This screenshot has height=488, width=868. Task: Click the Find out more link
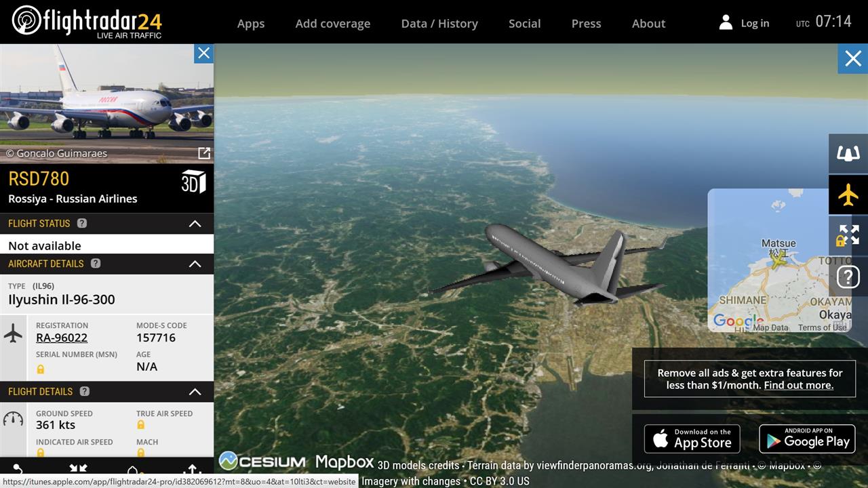[x=799, y=385]
